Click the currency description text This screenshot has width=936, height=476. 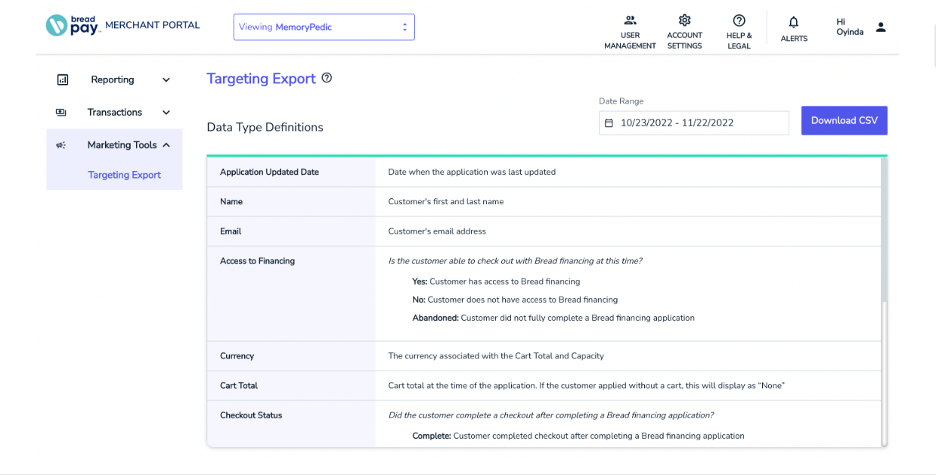[496, 356]
